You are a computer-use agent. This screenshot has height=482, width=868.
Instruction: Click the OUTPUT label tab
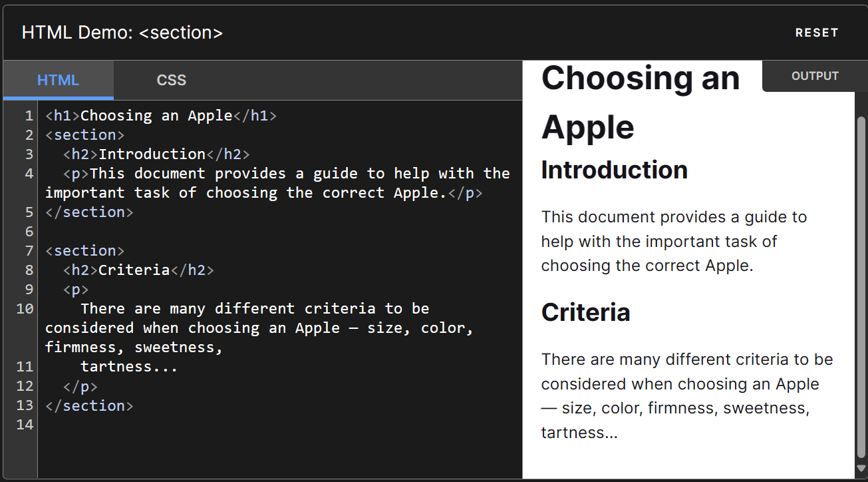[x=815, y=76]
